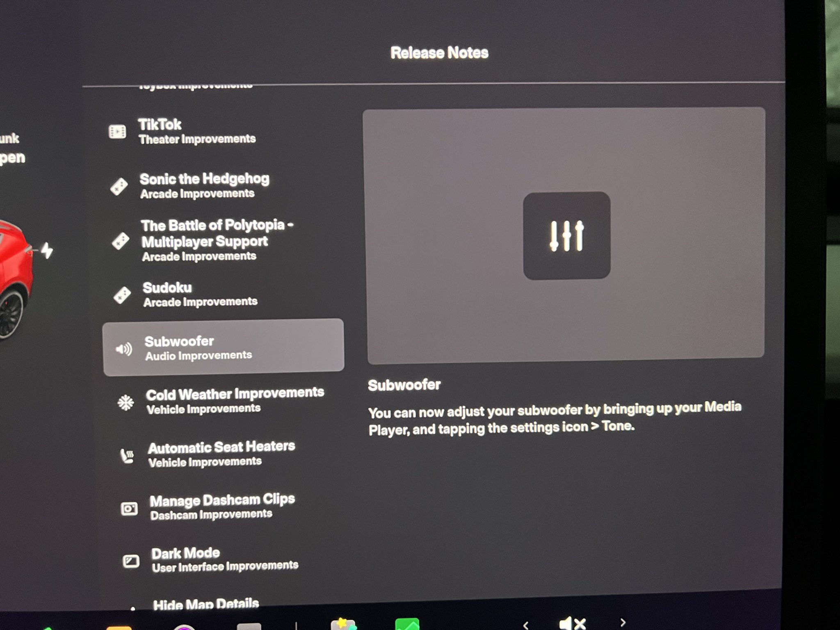Tap the equalizer sliders tile in preview
The image size is (840, 630).
566,236
